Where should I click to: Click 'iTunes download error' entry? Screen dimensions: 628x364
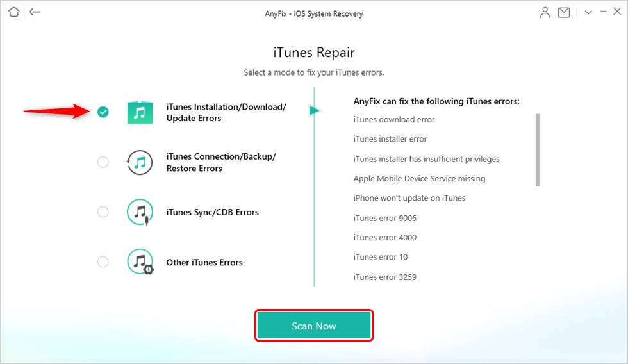[x=394, y=119]
